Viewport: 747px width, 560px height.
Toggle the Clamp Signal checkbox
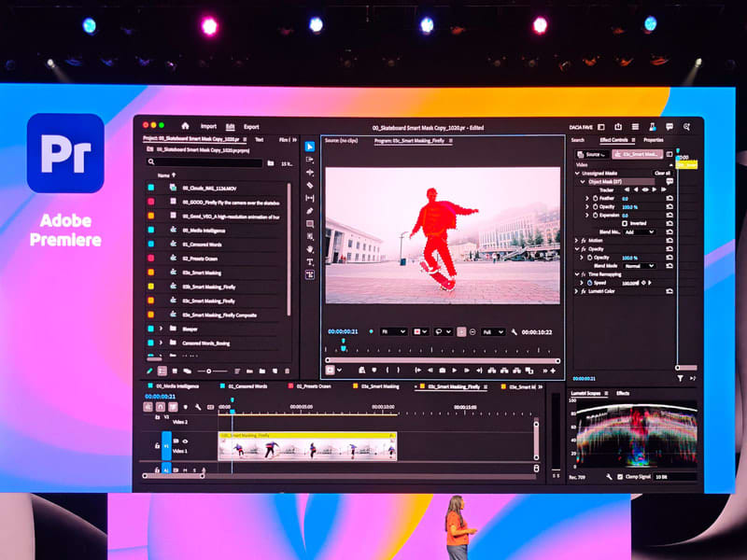(x=619, y=477)
